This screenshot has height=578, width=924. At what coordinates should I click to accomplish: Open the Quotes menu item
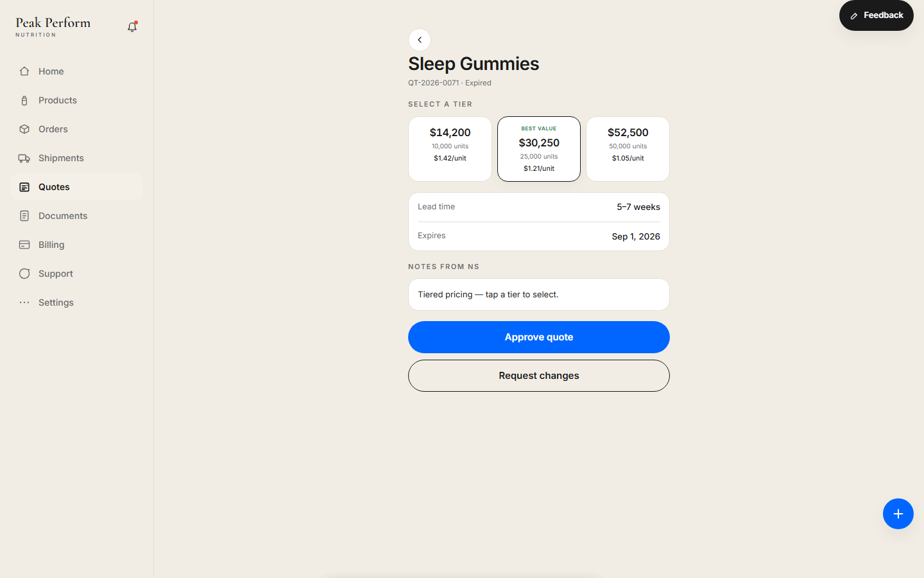(76, 187)
